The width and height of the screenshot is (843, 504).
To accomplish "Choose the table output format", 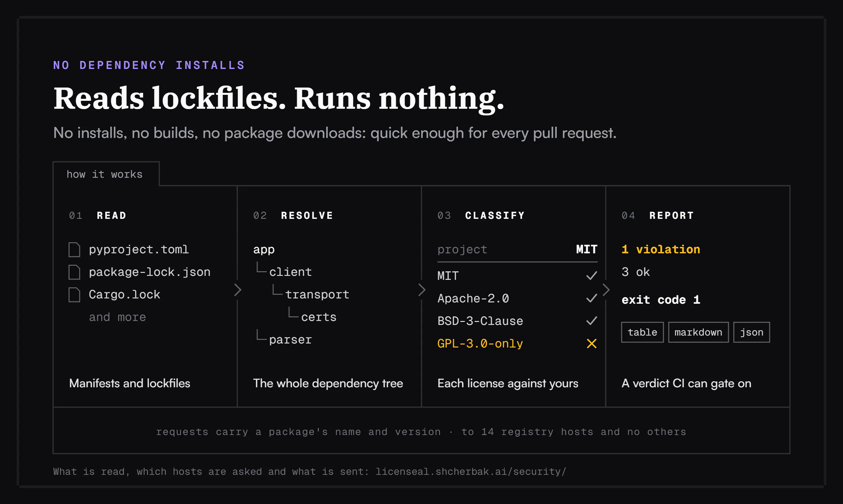I will 643,332.
